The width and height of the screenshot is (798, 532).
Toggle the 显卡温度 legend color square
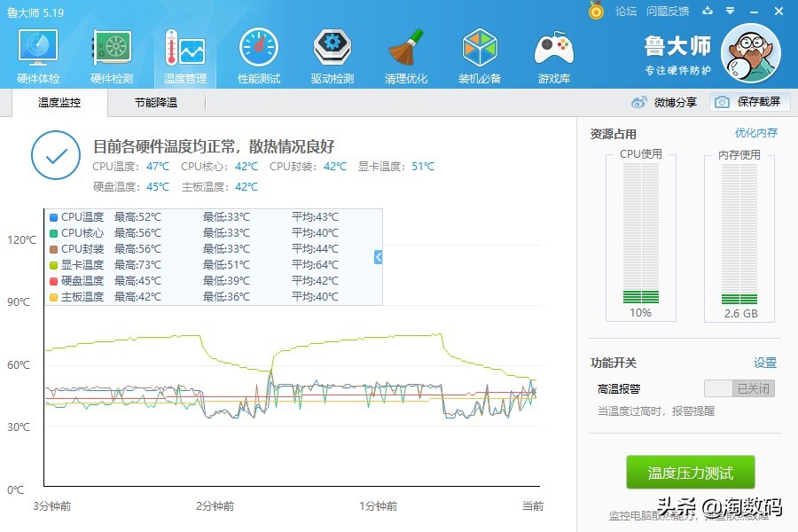click(x=51, y=264)
